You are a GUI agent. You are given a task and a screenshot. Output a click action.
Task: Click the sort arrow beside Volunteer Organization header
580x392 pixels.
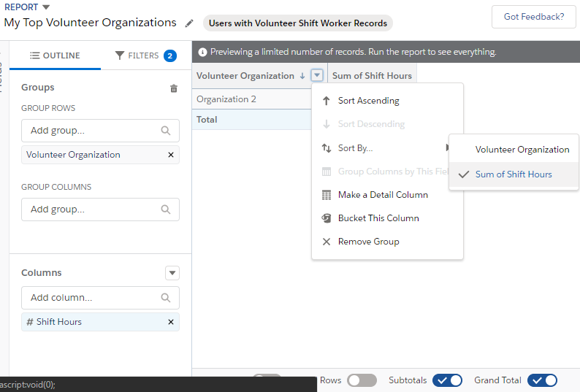pyautogui.click(x=302, y=76)
